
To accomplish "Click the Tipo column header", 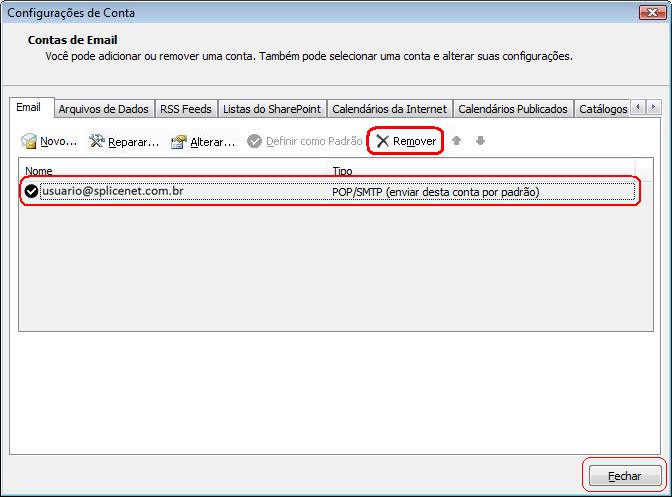I will (x=343, y=171).
